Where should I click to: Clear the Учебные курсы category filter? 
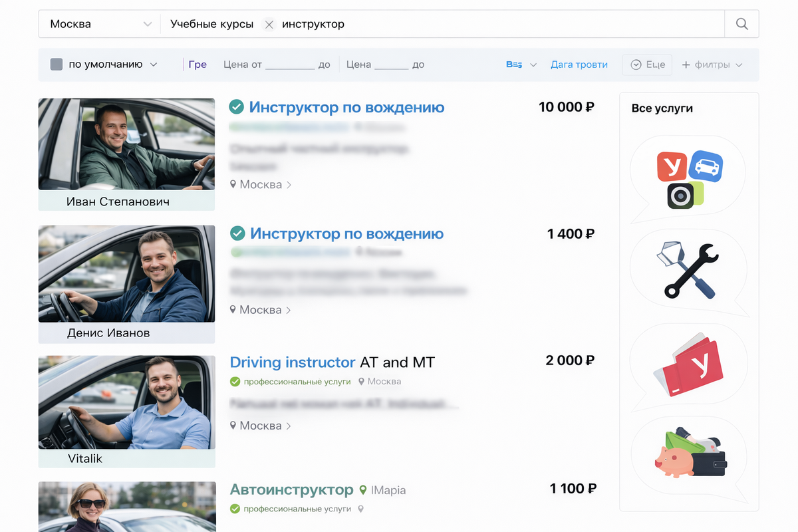[x=269, y=25]
